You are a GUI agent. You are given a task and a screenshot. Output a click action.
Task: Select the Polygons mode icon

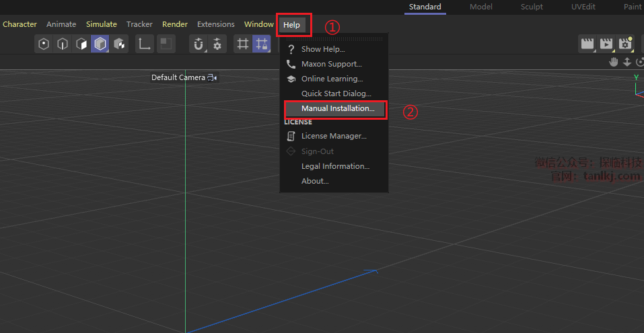pyautogui.click(x=81, y=44)
